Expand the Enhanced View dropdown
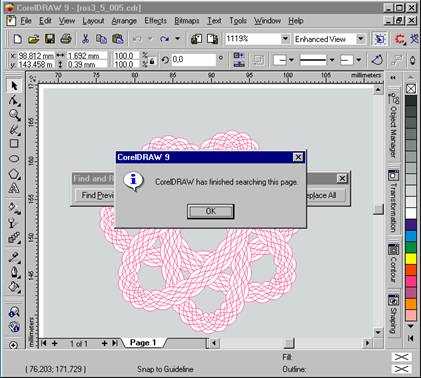The width and height of the screenshot is (421, 378). pyautogui.click(x=360, y=39)
